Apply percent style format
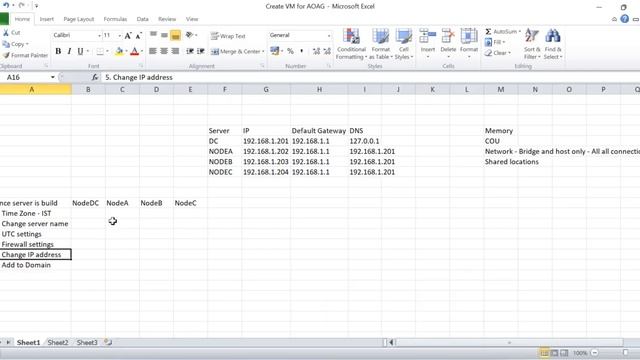The image size is (640, 360). (x=290, y=51)
